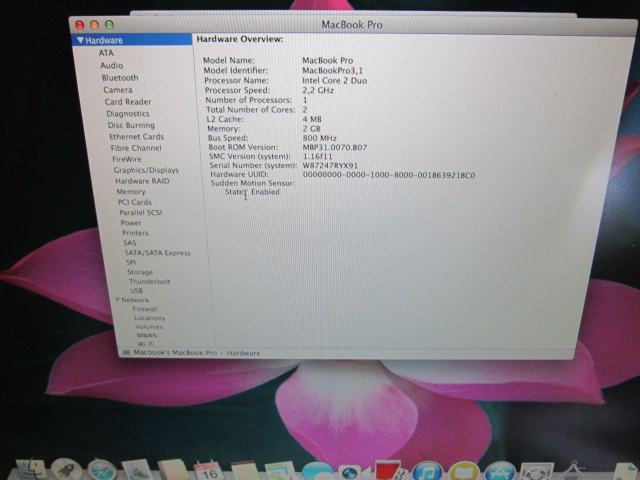
Task: Select Camera in the sidebar
Action: pyautogui.click(x=118, y=90)
